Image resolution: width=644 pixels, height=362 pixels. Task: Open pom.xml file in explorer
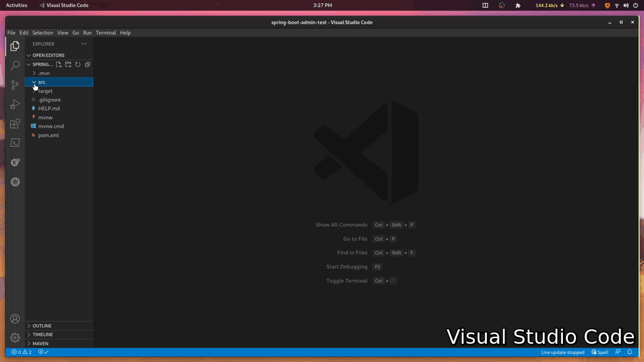tap(48, 135)
